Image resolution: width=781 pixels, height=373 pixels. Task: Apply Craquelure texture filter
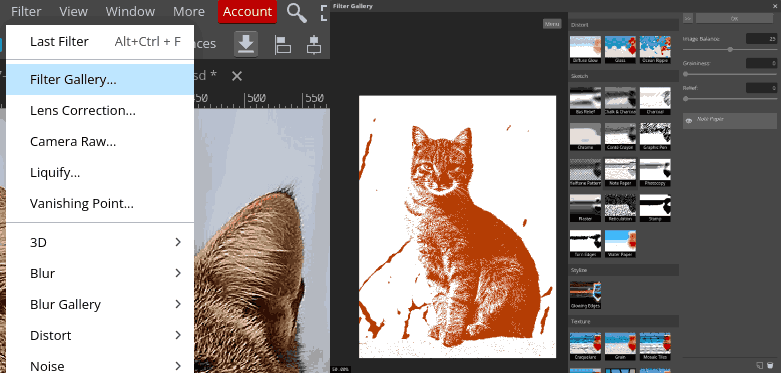(585, 347)
